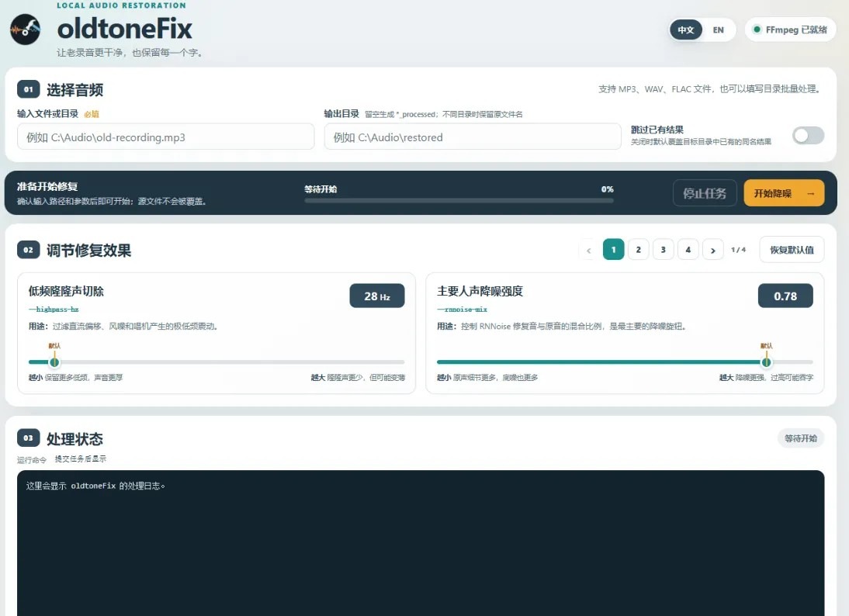This screenshot has height=616, width=849.
Task: Click the 02 step badge
Action: pyautogui.click(x=28, y=250)
